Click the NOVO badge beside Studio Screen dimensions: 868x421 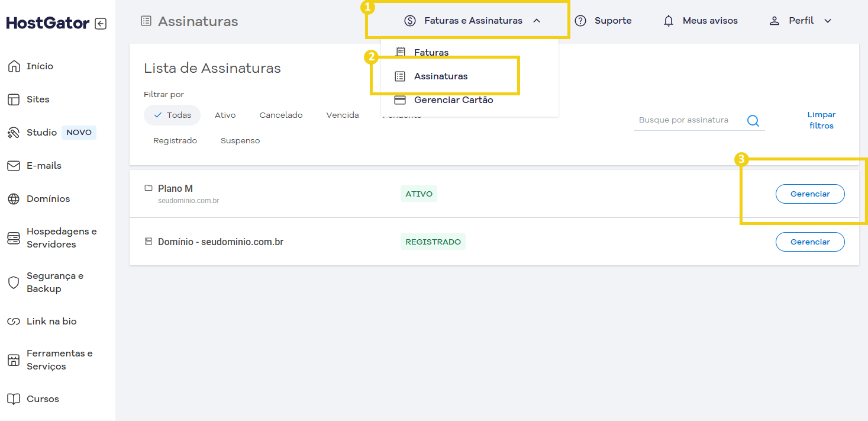coord(79,133)
